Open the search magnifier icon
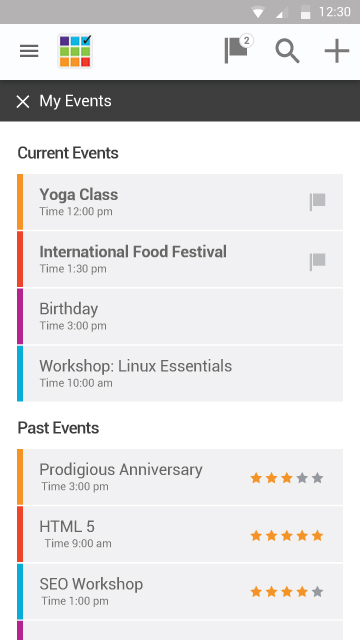The width and height of the screenshot is (360, 640). point(287,51)
